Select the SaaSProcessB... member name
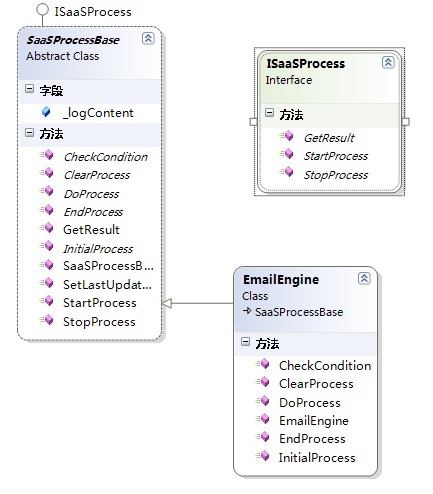 [x=108, y=266]
